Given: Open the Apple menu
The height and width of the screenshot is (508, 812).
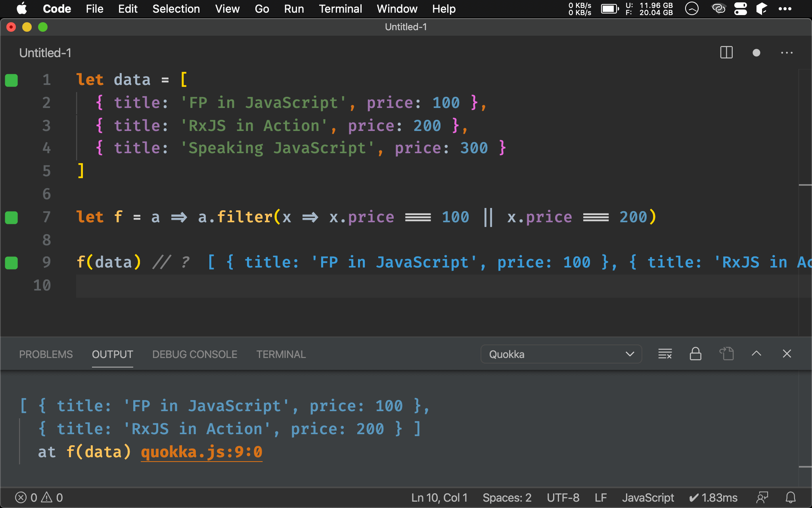Looking at the screenshot, I should [22, 9].
